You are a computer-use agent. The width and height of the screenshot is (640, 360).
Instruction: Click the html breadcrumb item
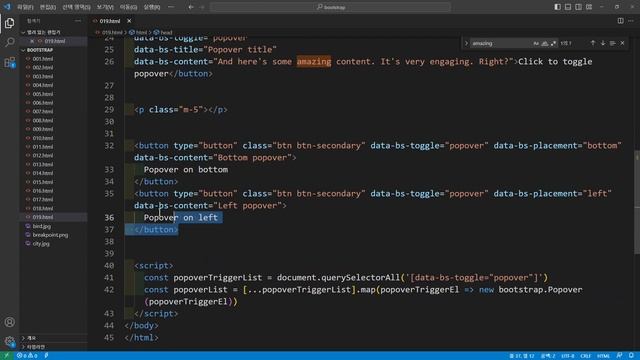point(138,32)
